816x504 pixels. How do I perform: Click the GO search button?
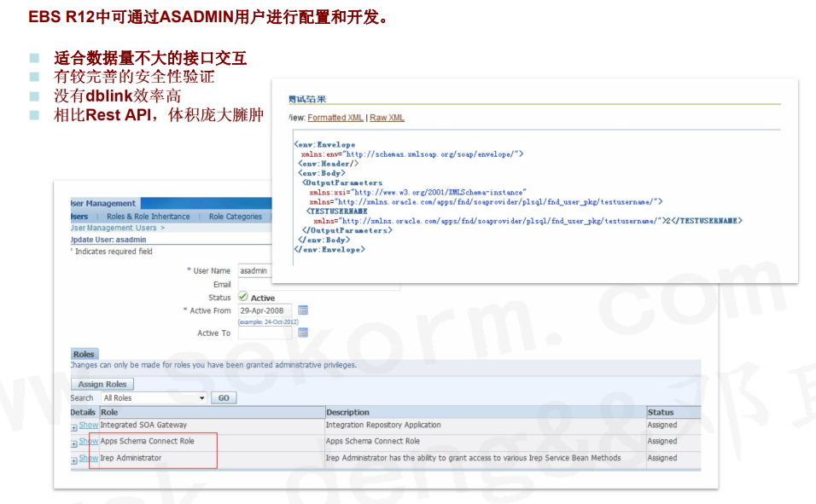pos(224,398)
